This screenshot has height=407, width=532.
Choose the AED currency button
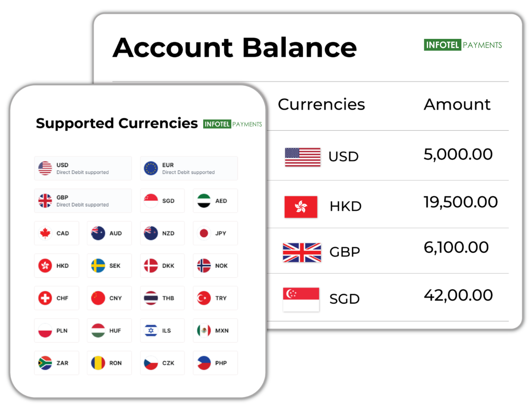215,201
